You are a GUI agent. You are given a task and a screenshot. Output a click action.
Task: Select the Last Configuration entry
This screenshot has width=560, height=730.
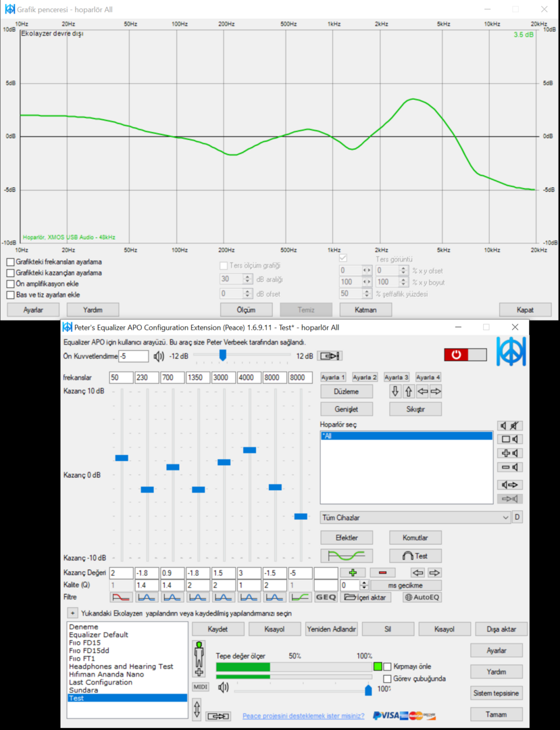101,682
